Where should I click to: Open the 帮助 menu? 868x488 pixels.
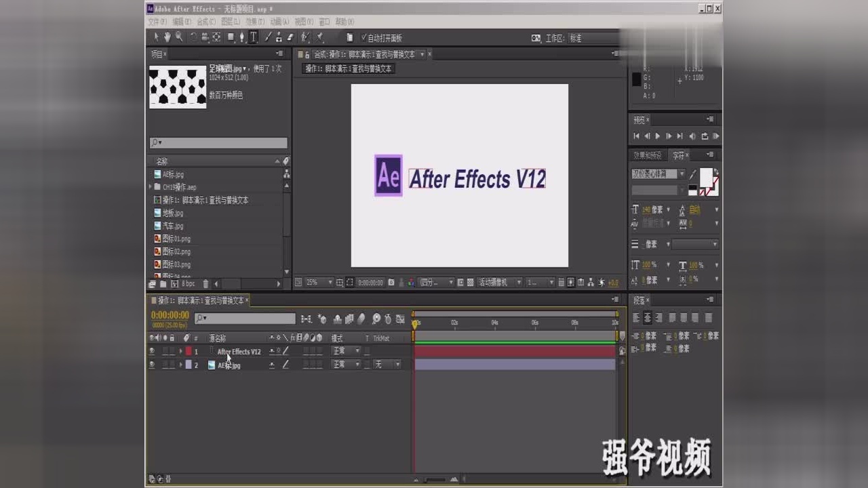coord(344,22)
